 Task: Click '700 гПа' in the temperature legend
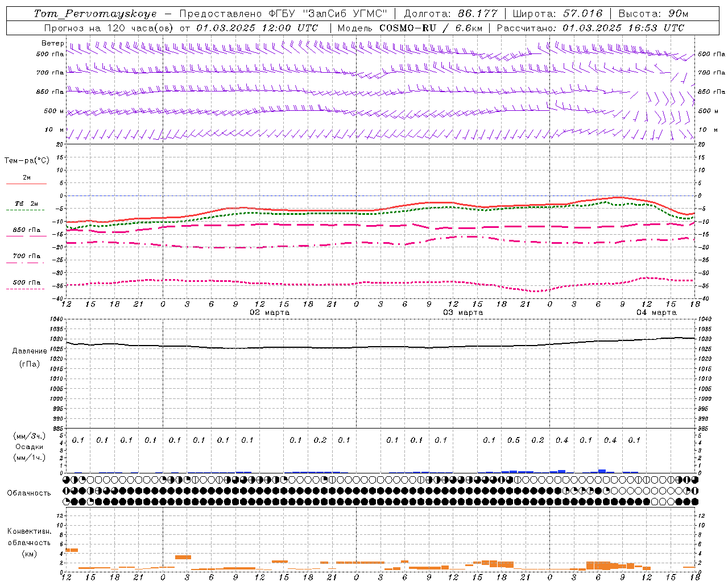(x=27, y=256)
